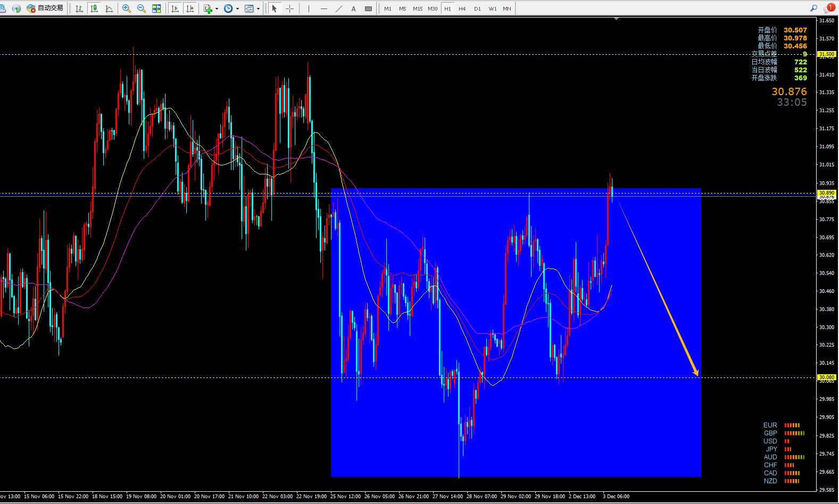This screenshot has width=839, height=504.
Task: Toggle chart shift from right edge
Action: coord(189,9)
